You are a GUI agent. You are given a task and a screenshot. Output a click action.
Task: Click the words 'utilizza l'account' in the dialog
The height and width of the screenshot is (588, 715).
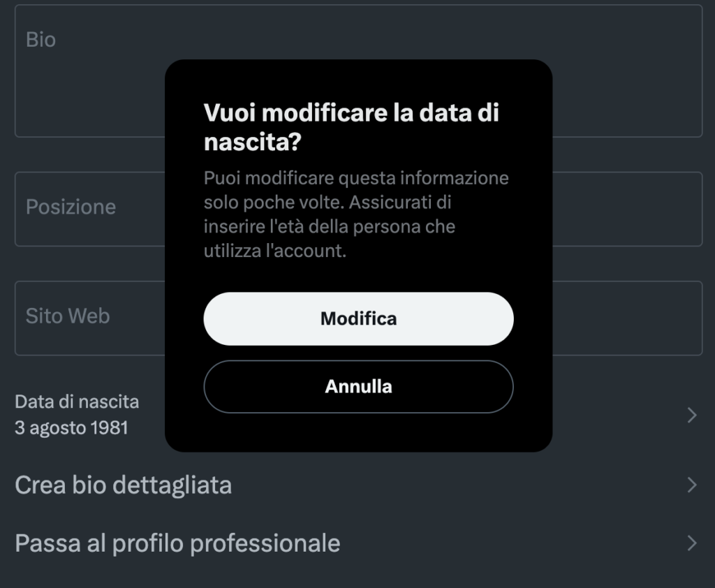274,251
